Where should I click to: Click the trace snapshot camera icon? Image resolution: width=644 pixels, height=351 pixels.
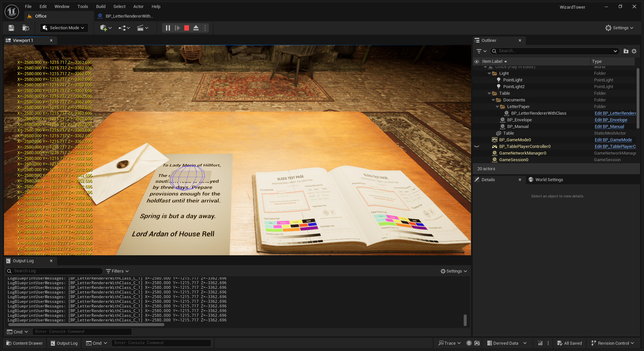(477, 343)
